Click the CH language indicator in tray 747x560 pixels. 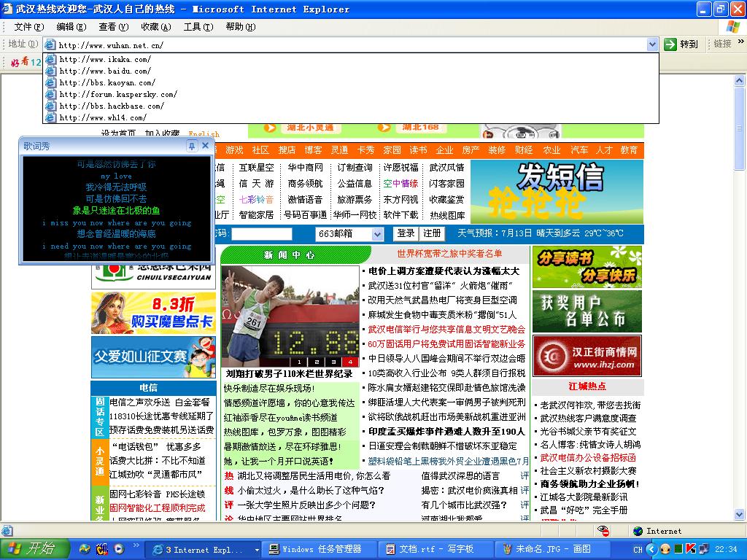click(638, 550)
